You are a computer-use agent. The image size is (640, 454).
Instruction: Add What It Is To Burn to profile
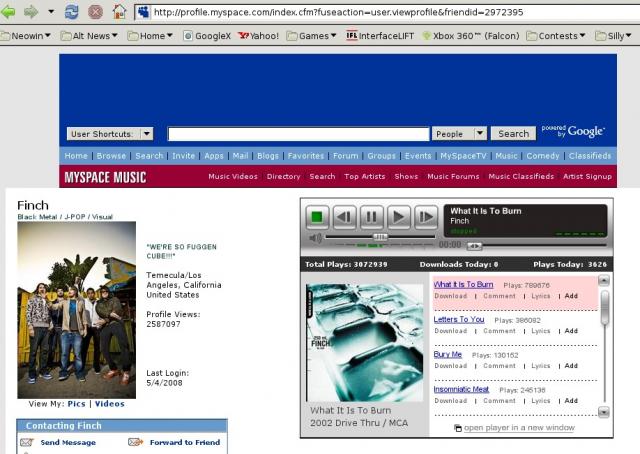point(571,296)
